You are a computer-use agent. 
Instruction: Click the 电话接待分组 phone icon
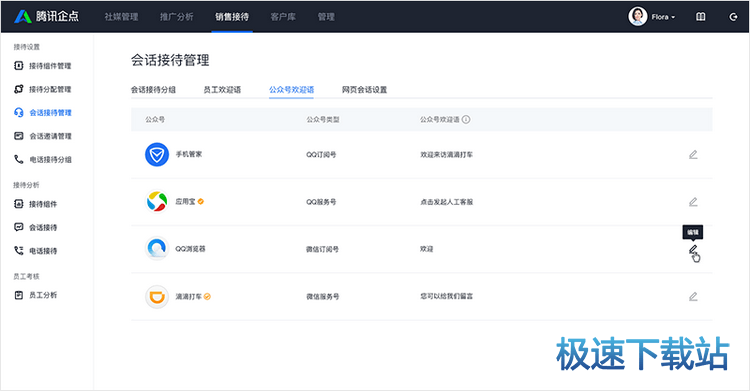coord(19,159)
